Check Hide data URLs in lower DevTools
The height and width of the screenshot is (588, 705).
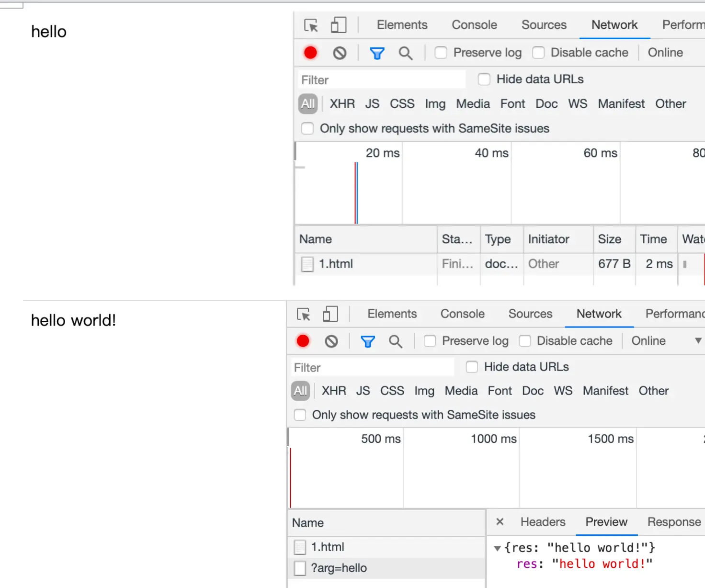tap(472, 367)
